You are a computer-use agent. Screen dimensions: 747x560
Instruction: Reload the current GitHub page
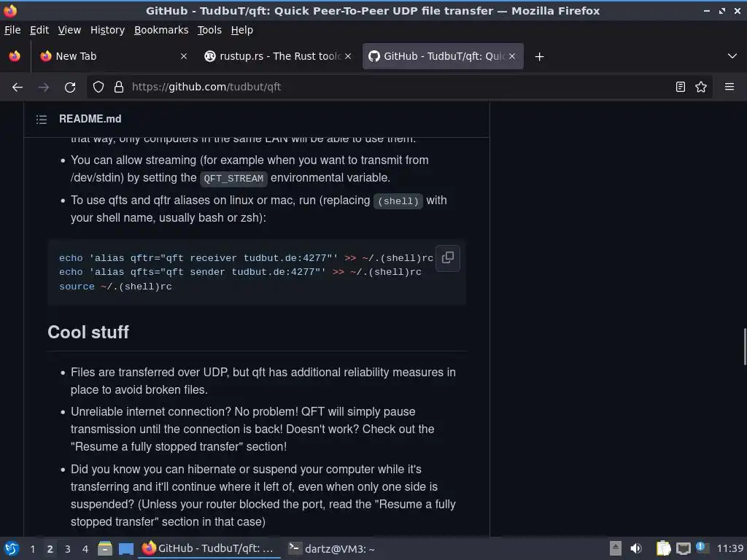coord(70,87)
